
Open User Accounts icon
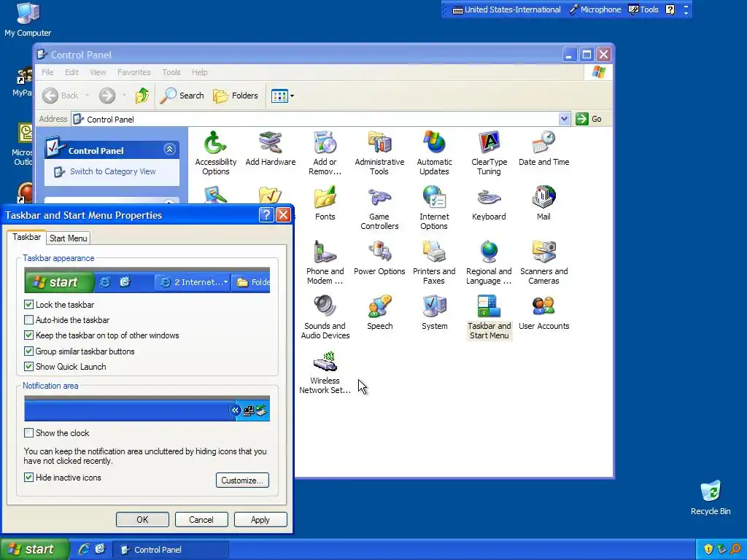543,313
